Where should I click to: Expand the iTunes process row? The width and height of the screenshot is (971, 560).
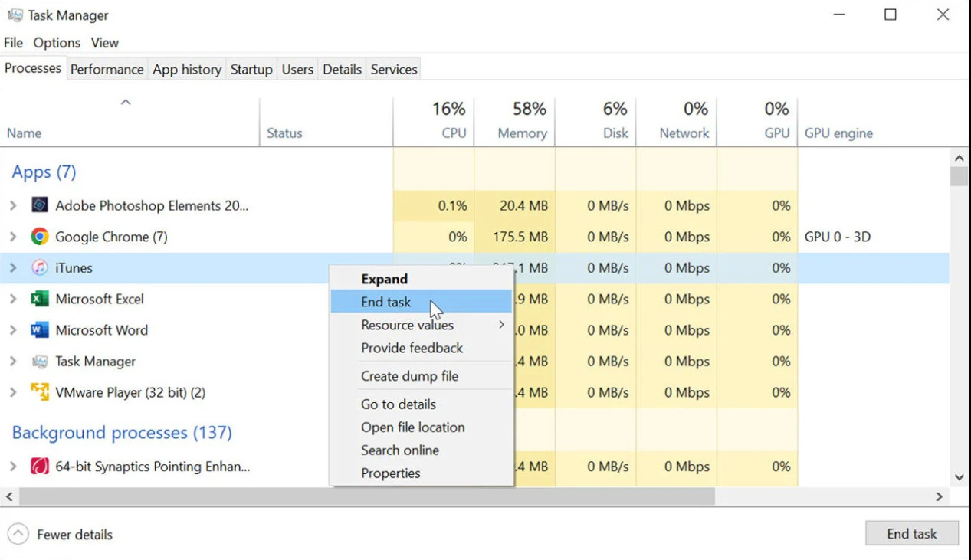click(13, 268)
